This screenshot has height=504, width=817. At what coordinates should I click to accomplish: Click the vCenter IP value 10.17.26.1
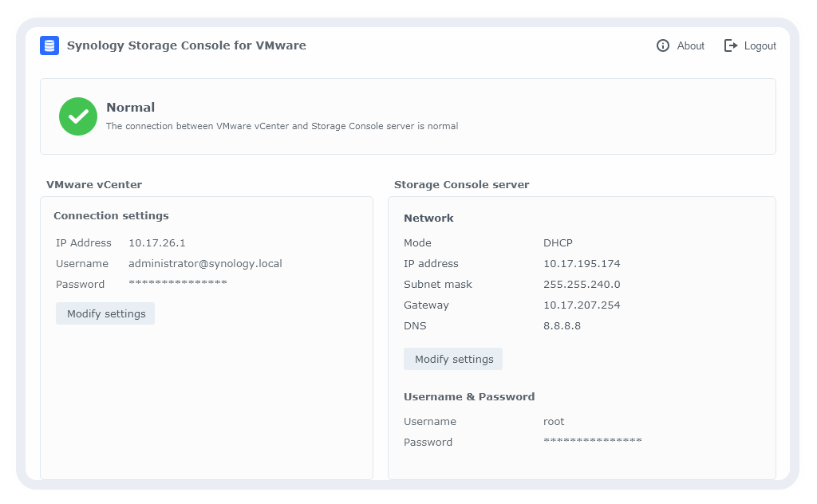click(157, 242)
